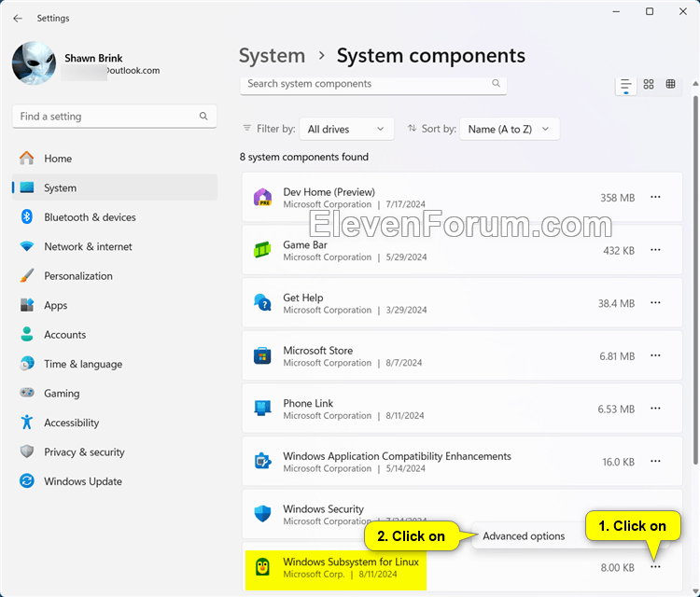
Task: Click the back arrow in Settings
Action: tap(18, 19)
